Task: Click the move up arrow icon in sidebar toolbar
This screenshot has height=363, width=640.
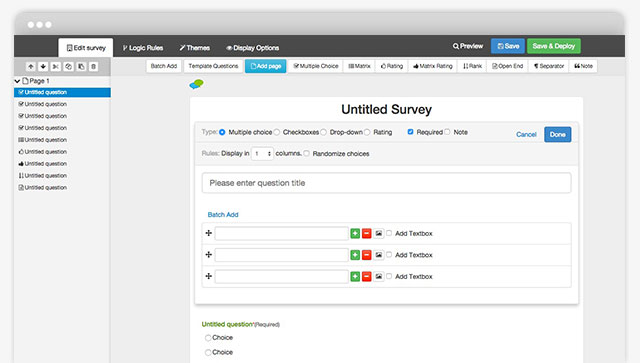Action: coord(31,67)
